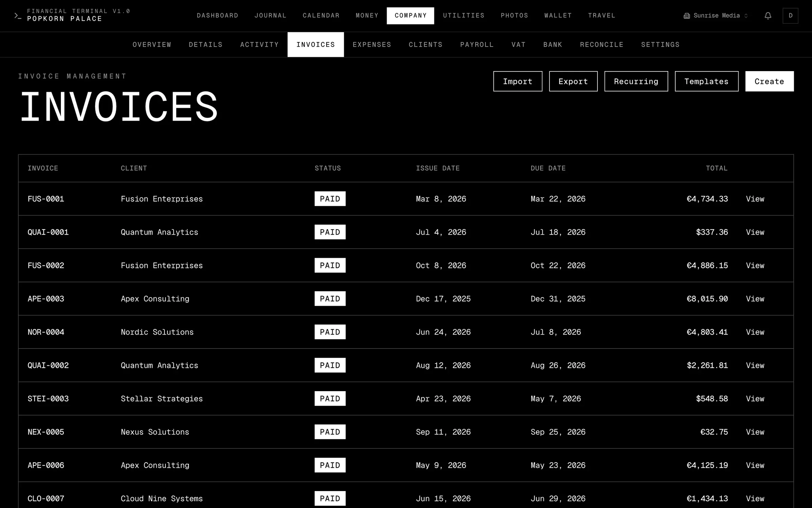The width and height of the screenshot is (812, 508).
Task: Click the building icon beside Sunrise Media
Action: tap(686, 16)
